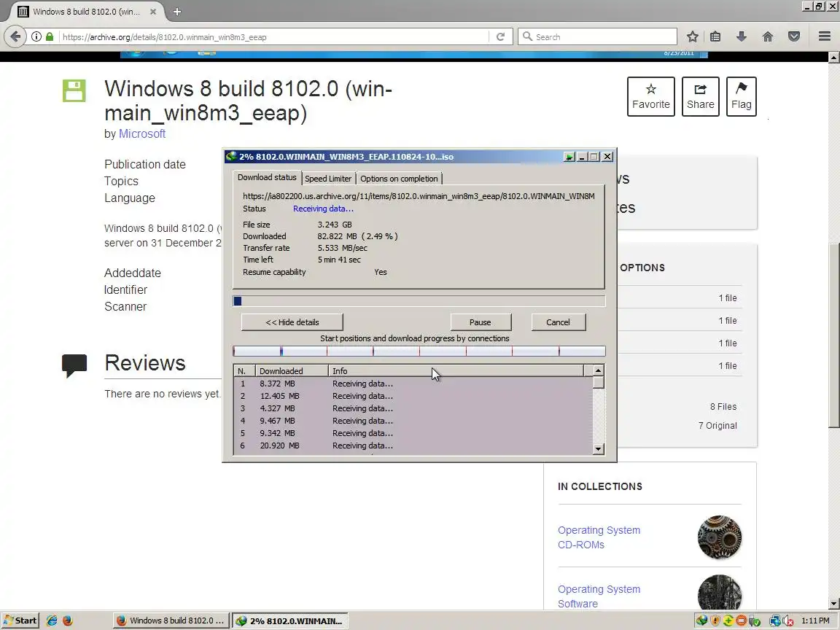The image size is (840, 630).
Task: Click the 7 Original files link
Action: pyautogui.click(x=717, y=425)
